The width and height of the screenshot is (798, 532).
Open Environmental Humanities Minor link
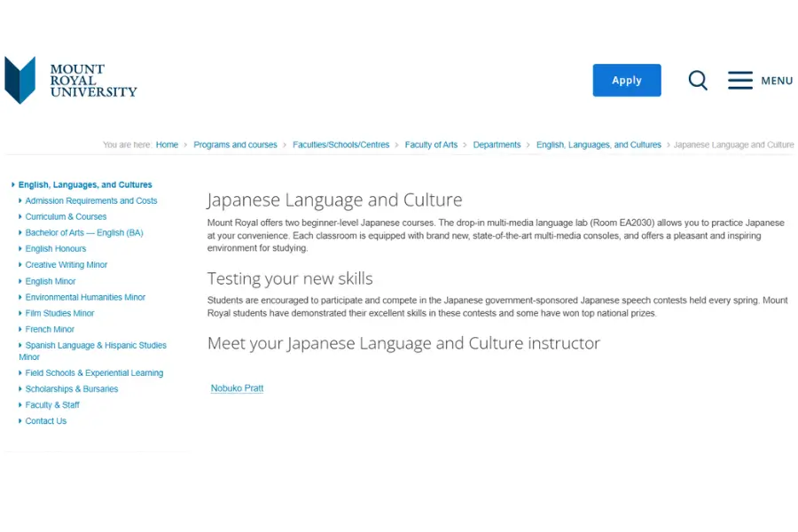coord(85,297)
